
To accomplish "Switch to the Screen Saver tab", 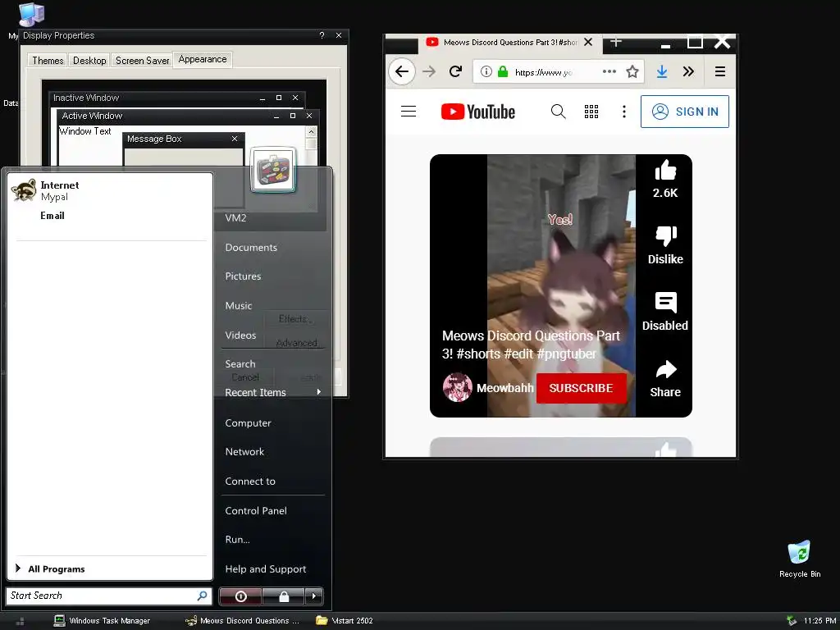I will click(143, 61).
